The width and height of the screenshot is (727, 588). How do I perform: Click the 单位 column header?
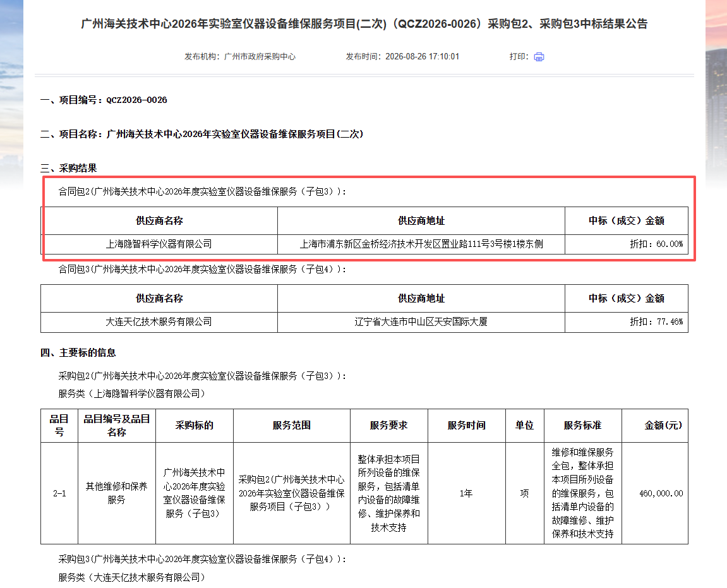tap(524, 426)
